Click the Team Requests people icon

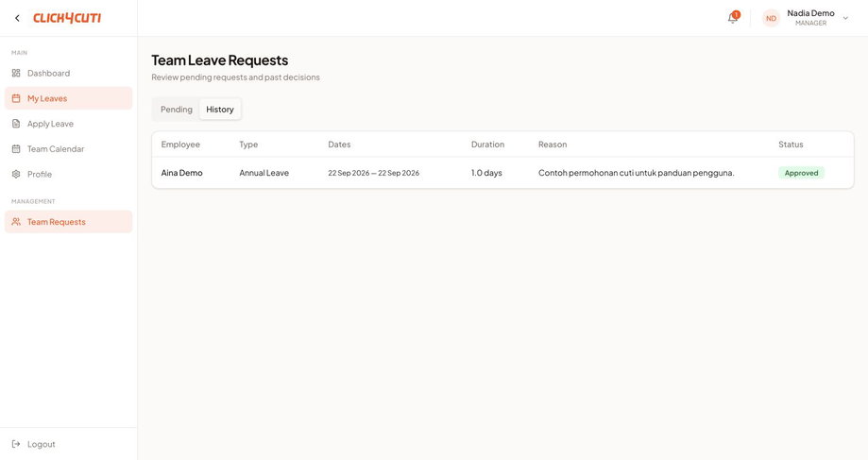coord(16,222)
